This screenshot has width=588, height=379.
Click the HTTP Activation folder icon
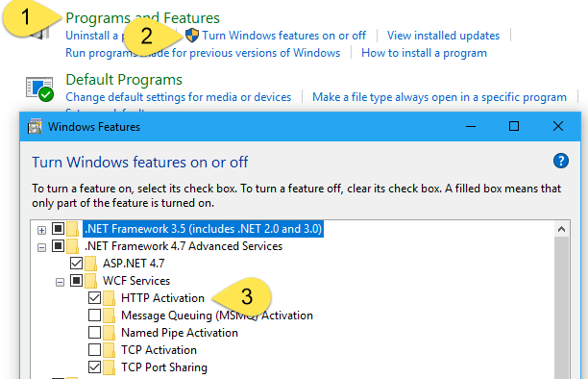[x=109, y=298]
